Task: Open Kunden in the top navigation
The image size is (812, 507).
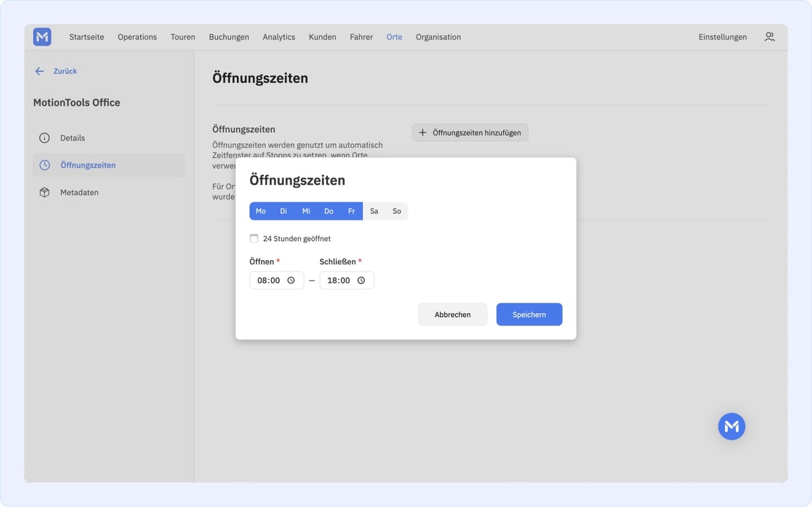Action: click(323, 37)
